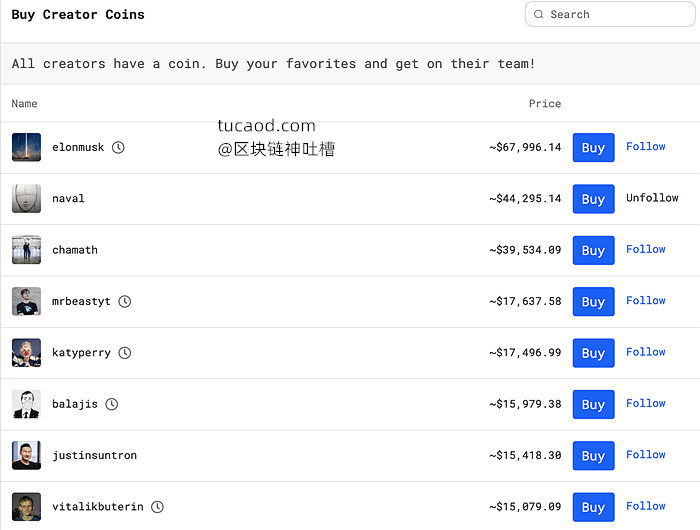This screenshot has width=700, height=530.
Task: Open the balajis profile name
Action: [x=75, y=404]
